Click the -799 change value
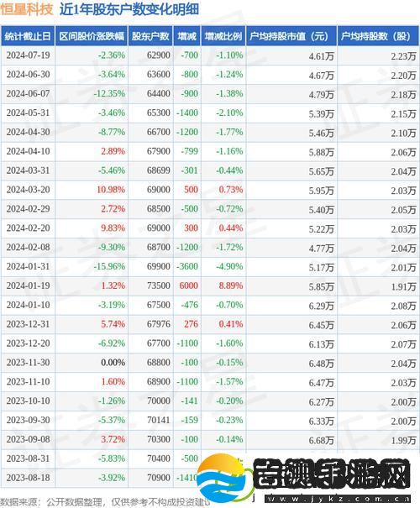 click(189, 151)
